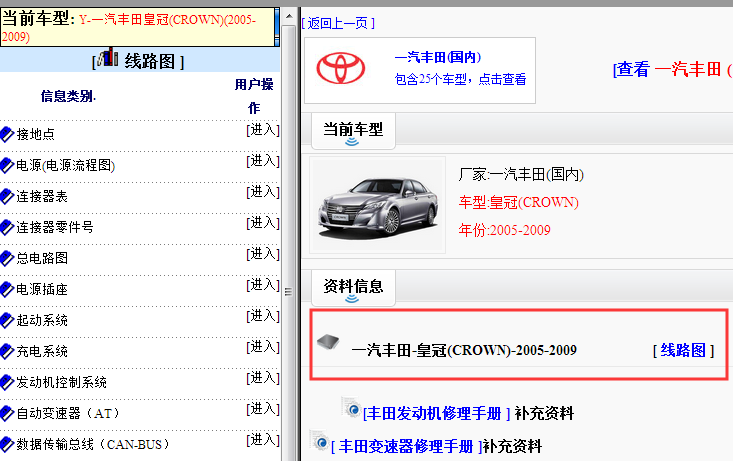Click the pencil icon beside 自动变速器（AT）
The image size is (733, 461).
(x=7, y=413)
